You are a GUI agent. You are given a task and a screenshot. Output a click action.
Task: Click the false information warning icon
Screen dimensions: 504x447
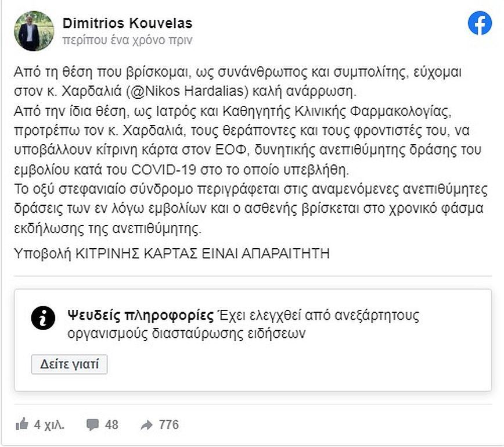[44, 317]
